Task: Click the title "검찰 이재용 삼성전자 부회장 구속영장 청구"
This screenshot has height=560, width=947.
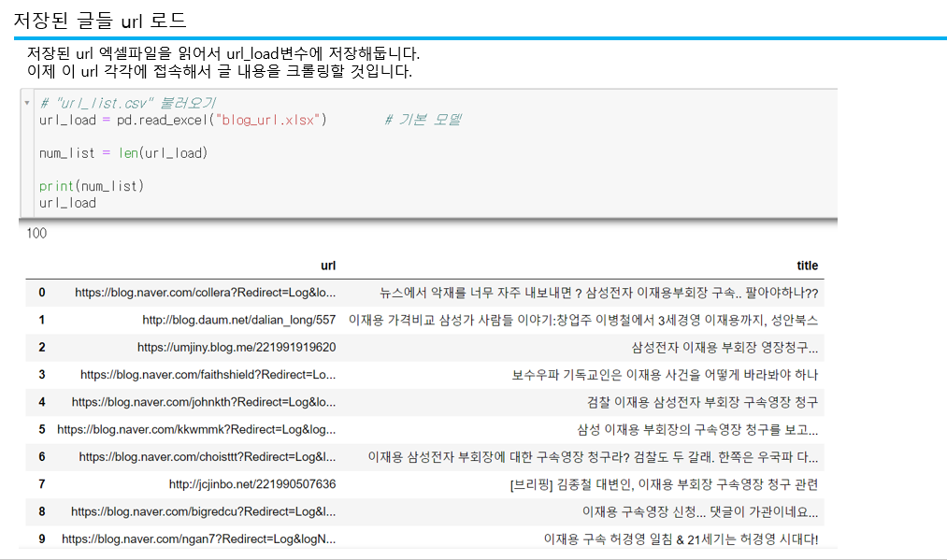Action: tap(702, 402)
